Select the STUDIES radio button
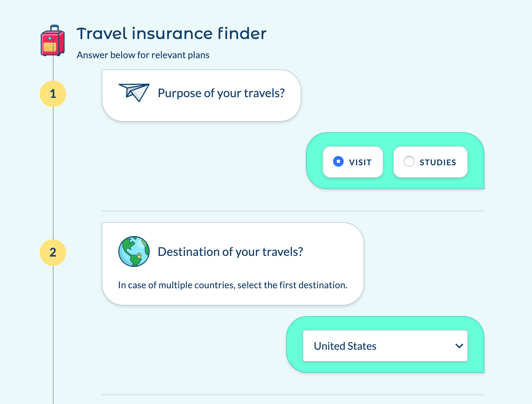Image resolution: width=532 pixels, height=404 pixels. coord(409,161)
